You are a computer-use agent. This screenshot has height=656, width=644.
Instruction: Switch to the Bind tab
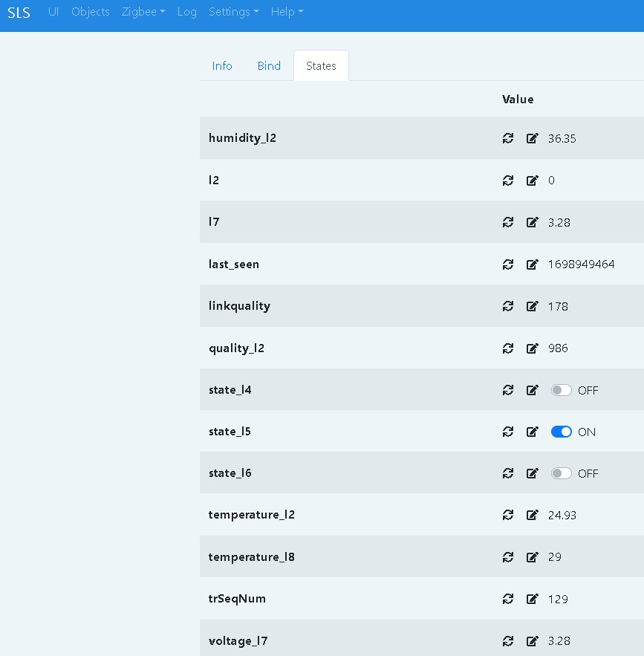[x=269, y=65]
